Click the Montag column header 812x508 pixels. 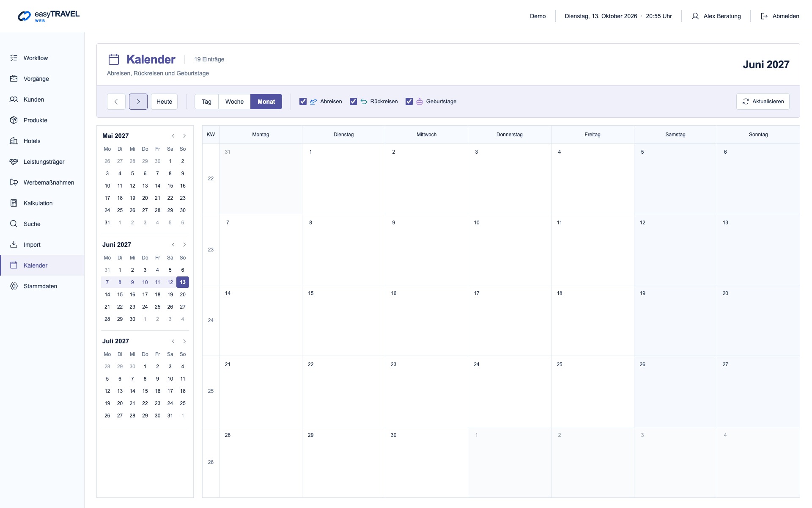[261, 135]
